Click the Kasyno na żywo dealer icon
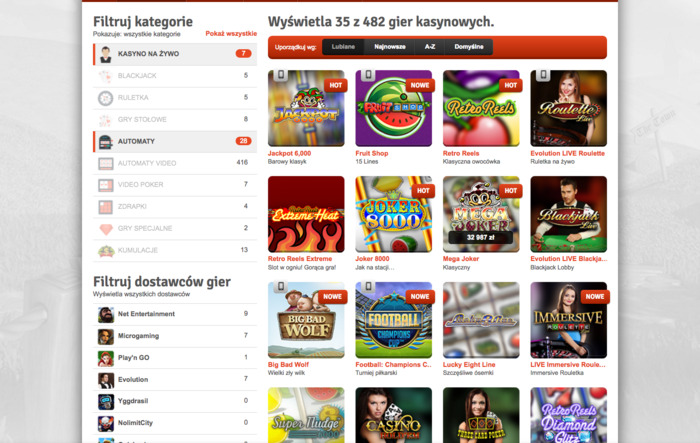 point(106,54)
